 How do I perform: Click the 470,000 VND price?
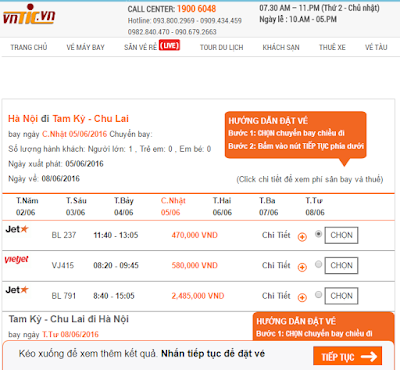coord(195,235)
